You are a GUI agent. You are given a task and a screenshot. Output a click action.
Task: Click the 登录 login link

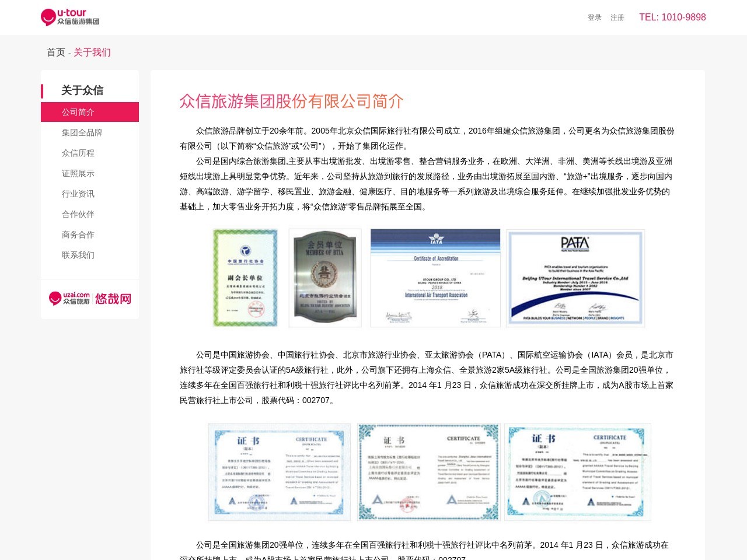[x=594, y=17]
